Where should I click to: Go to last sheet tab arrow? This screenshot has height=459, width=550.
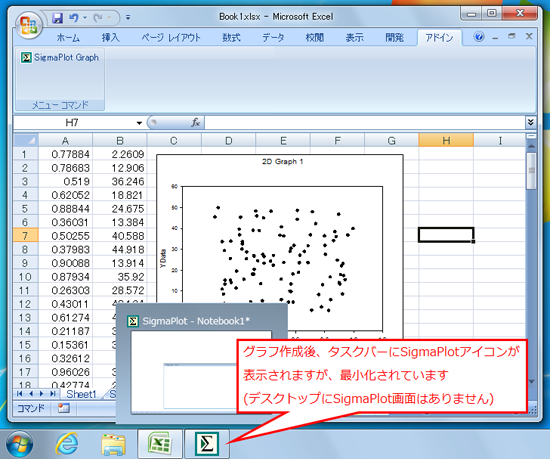pos(53,393)
